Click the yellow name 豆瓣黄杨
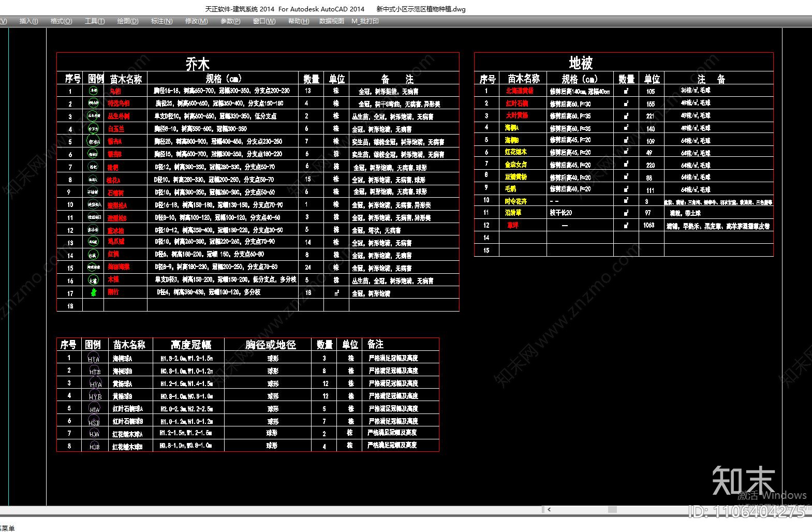Image resolution: width=812 pixels, height=532 pixels. [x=516, y=176]
